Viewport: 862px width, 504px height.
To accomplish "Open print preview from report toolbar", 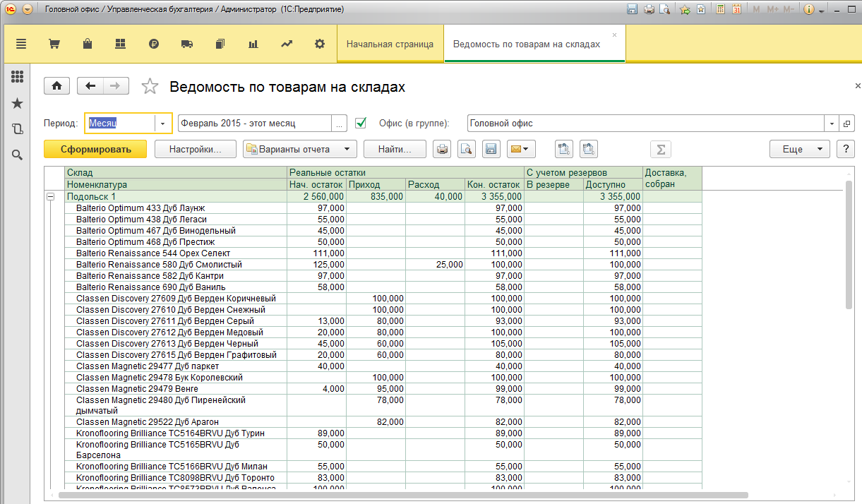I will (x=466, y=149).
